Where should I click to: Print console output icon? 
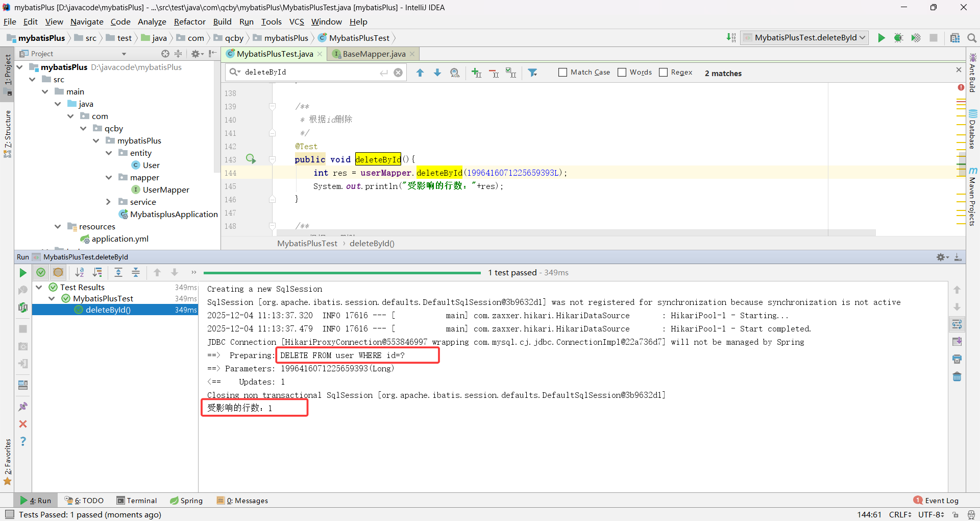(957, 359)
